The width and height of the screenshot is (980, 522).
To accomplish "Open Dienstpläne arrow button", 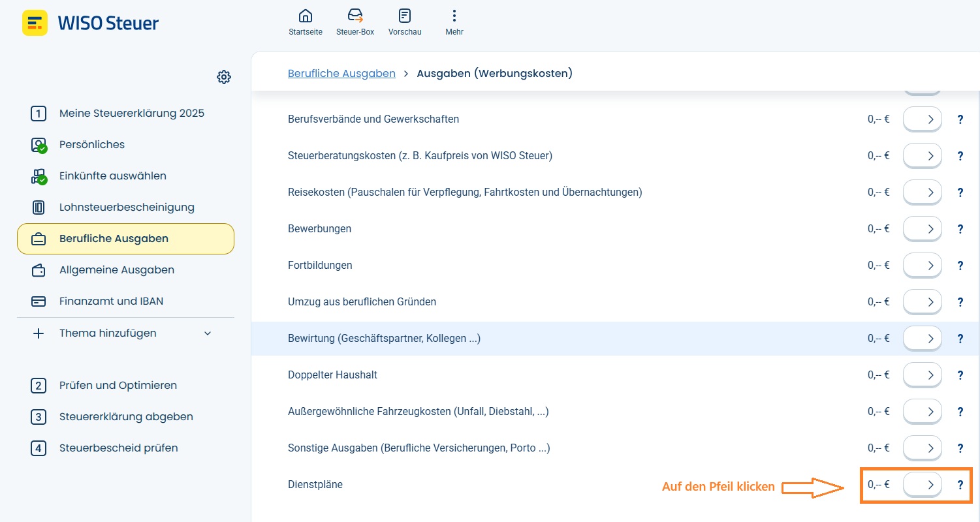I will [923, 485].
